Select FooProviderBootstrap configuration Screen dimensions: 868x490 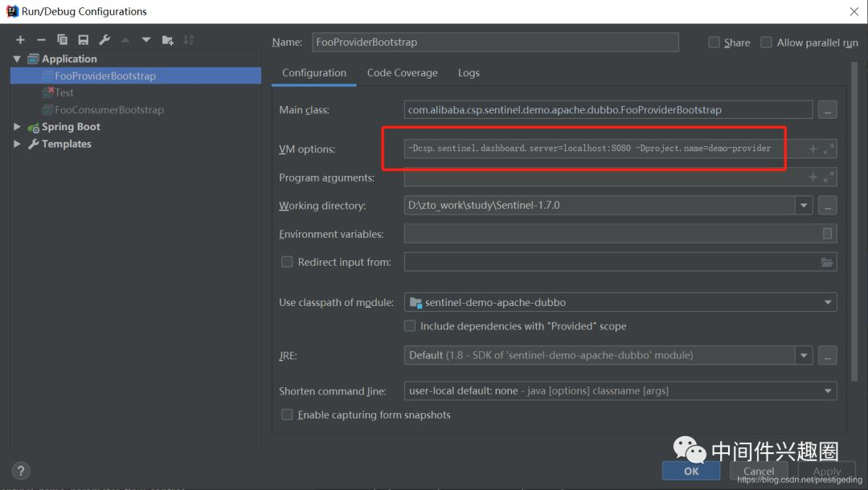(136, 76)
